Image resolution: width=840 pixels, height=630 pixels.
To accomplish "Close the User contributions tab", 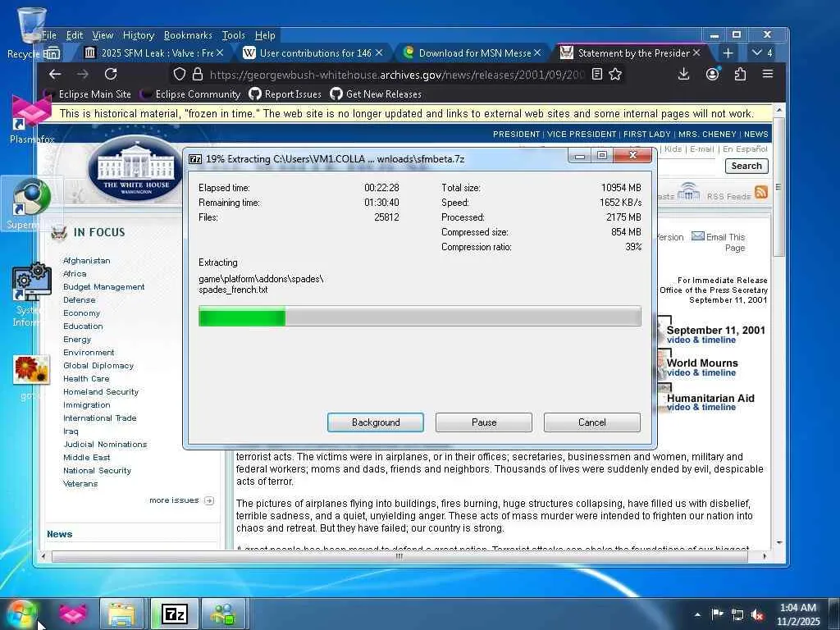I will (379, 52).
